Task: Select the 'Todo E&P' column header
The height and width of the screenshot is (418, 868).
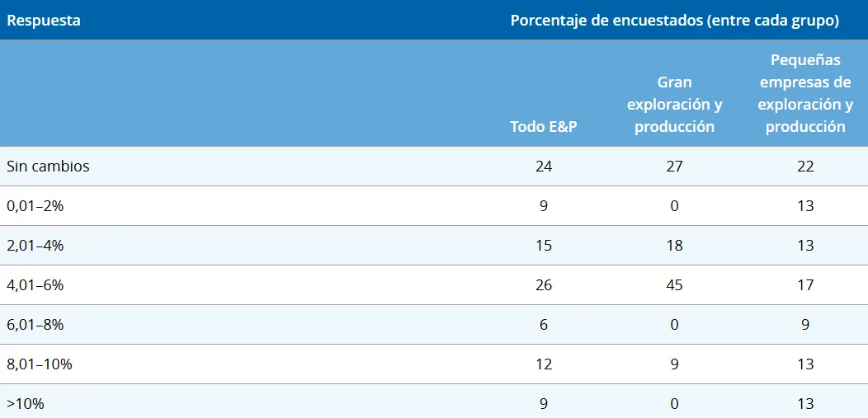Action: [543, 126]
